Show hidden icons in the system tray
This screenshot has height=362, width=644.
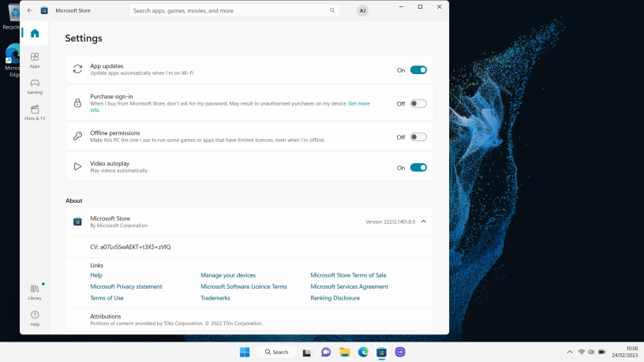point(570,352)
